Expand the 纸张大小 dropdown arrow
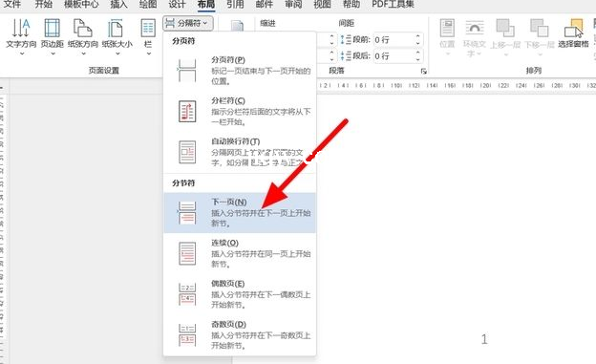 tap(117, 54)
